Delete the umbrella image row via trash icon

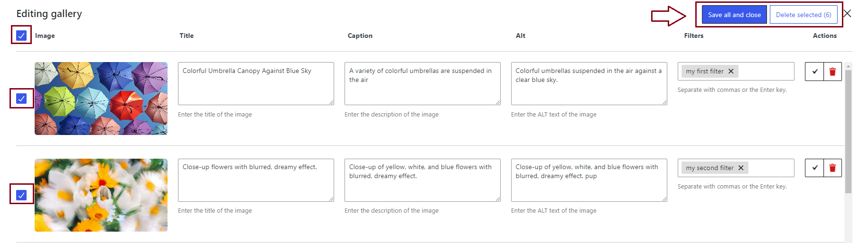click(x=832, y=72)
